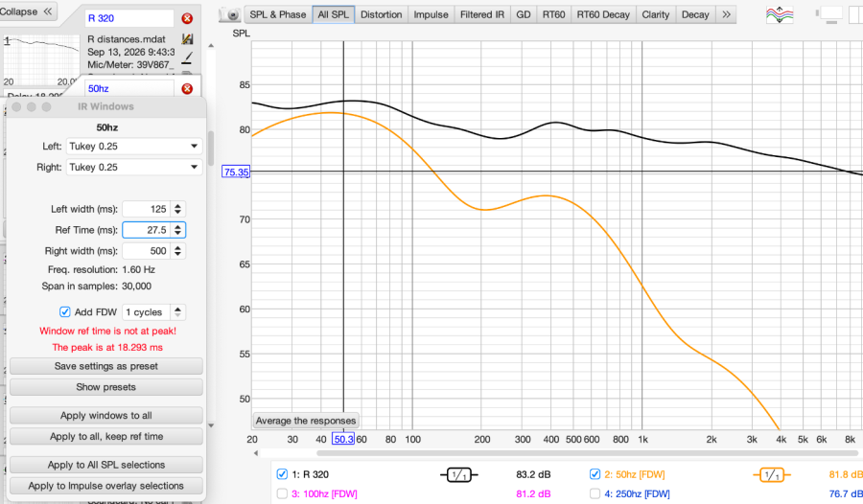Switch to the Filtered IR tab
The height and width of the screenshot is (504, 863).
tap(482, 14)
